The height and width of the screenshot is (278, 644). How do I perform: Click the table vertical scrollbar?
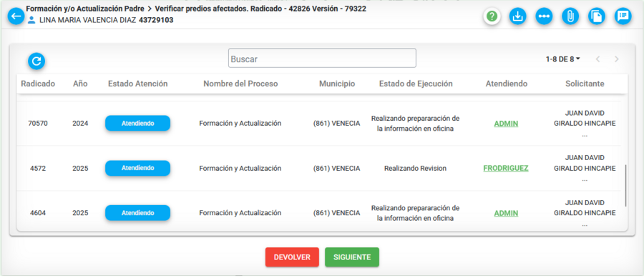[x=625, y=185]
